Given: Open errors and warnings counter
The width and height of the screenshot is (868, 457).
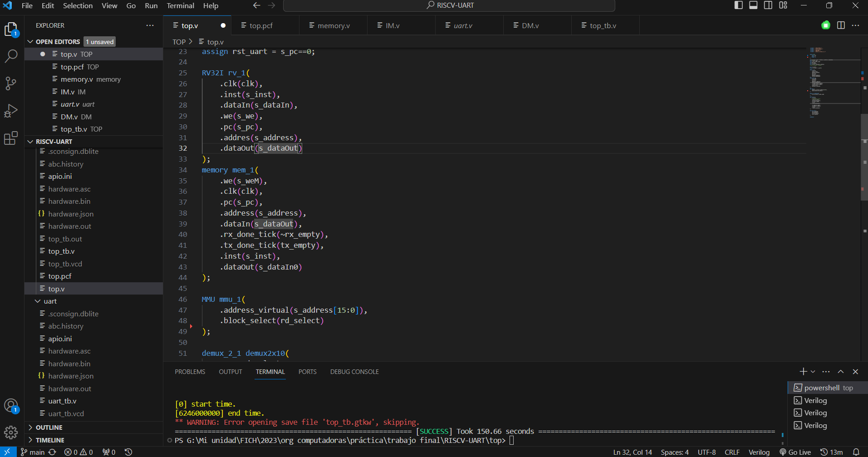Looking at the screenshot, I should click(78, 452).
